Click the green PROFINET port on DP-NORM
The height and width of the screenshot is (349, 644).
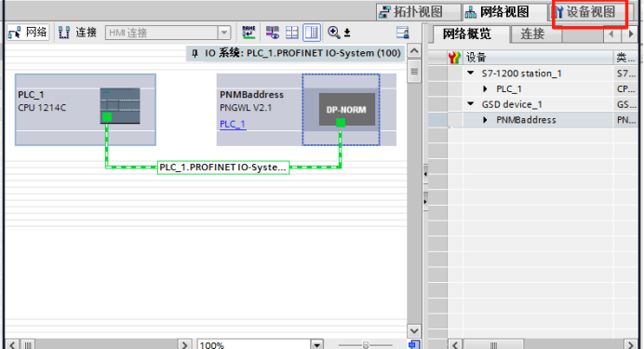pos(340,122)
